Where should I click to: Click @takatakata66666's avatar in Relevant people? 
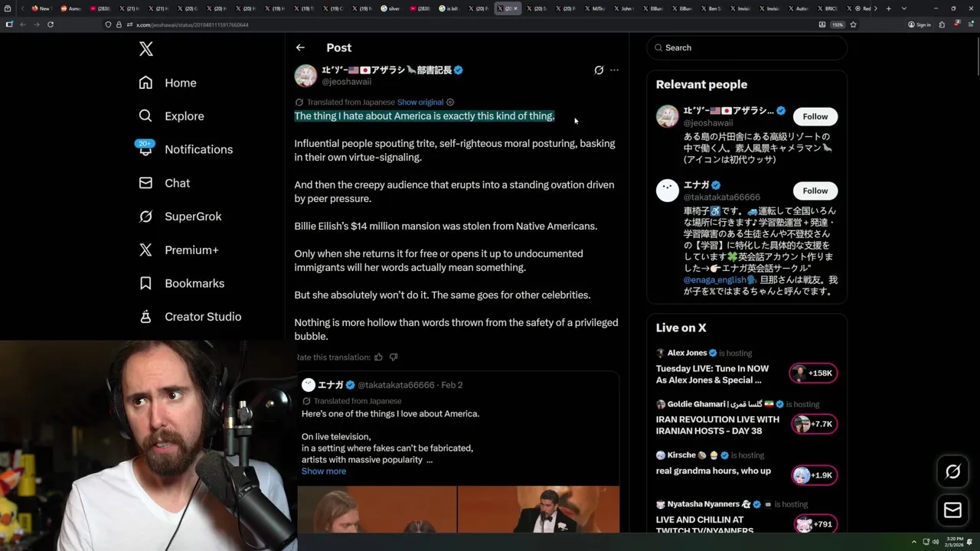click(668, 191)
